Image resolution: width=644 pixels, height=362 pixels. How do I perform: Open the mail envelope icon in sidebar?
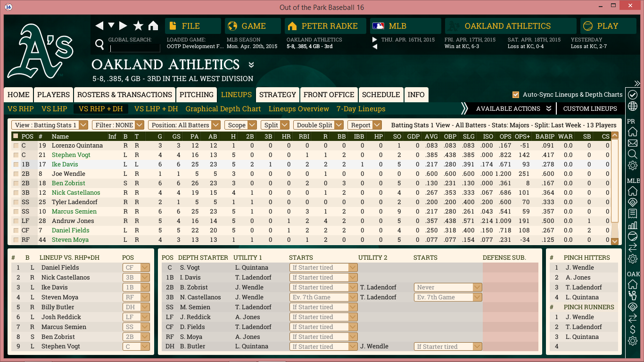click(633, 143)
